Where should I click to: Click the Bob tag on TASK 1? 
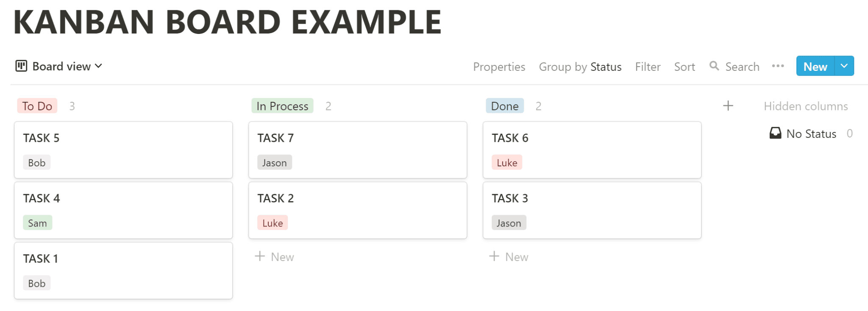36,283
